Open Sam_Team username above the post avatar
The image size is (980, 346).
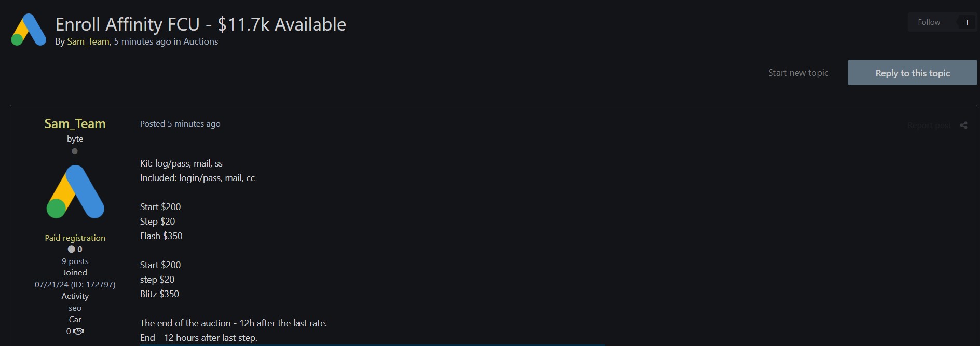(75, 124)
